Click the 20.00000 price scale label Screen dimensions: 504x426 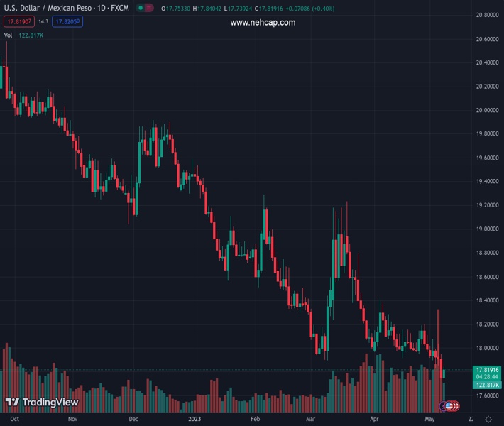[488, 110]
